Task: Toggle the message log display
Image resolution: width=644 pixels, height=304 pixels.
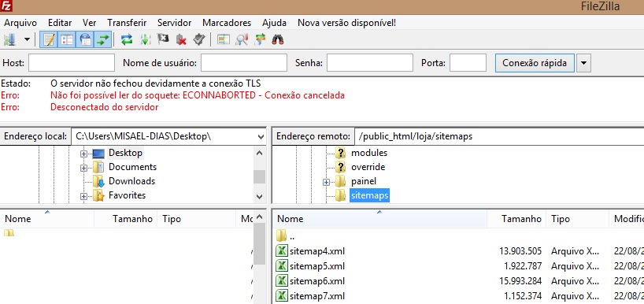Action: tap(49, 40)
